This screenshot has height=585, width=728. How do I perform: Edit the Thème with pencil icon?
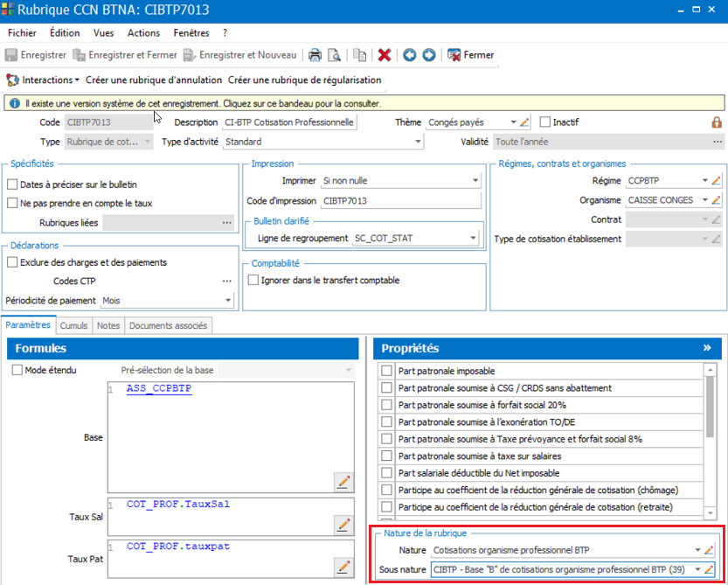point(524,122)
